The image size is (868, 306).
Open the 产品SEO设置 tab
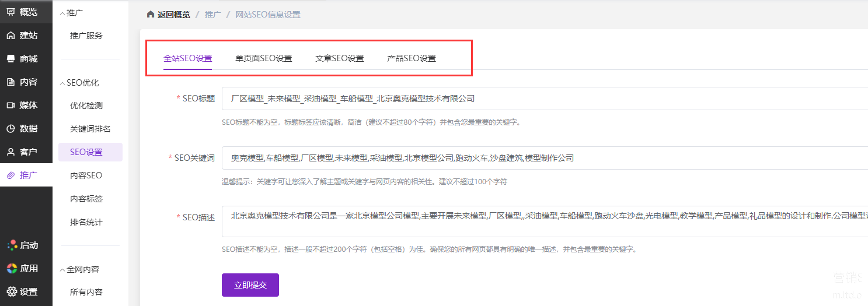tap(411, 58)
